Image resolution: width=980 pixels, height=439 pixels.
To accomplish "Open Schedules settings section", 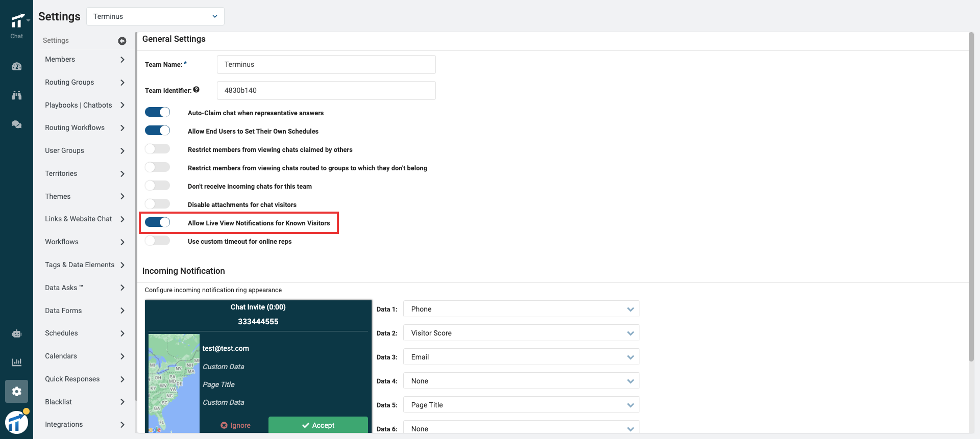I will [61, 333].
